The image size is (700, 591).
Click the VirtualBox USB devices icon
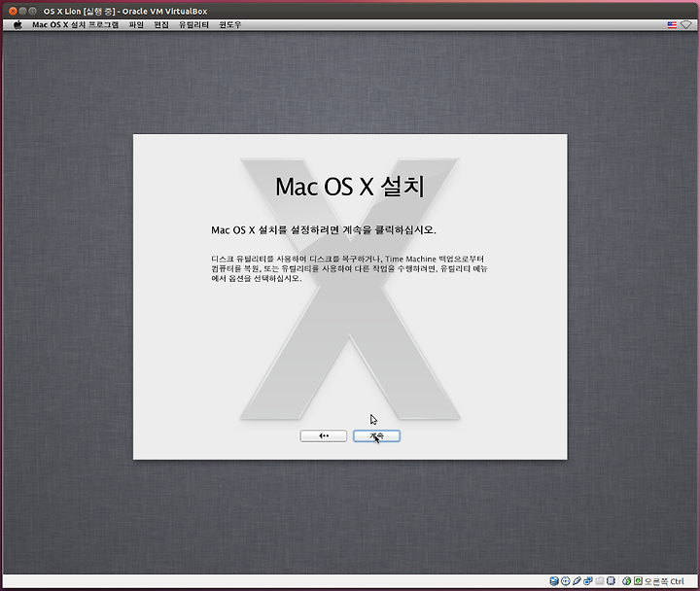click(x=577, y=580)
